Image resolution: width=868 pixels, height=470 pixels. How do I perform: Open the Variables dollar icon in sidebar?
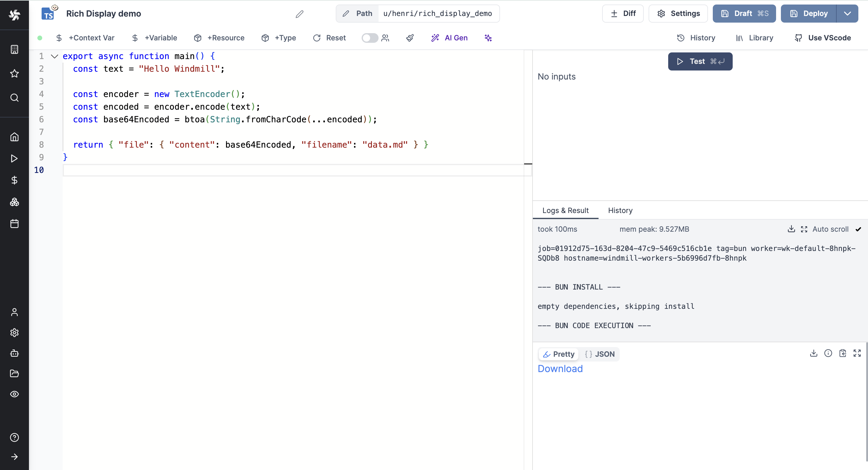tap(14, 180)
